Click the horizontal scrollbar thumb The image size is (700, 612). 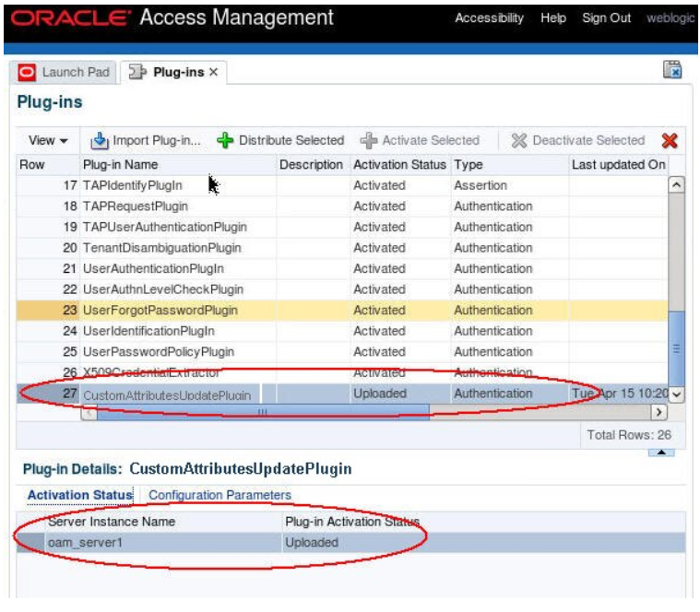pyautogui.click(x=263, y=412)
